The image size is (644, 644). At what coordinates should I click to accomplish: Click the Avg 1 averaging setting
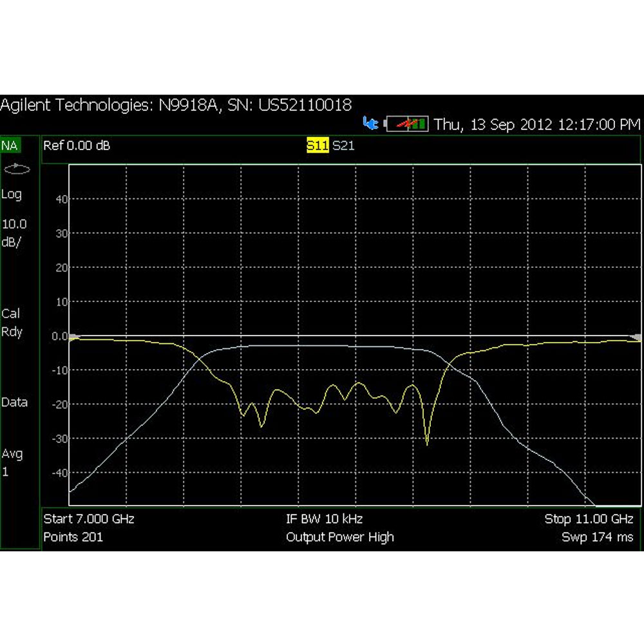pos(12,462)
